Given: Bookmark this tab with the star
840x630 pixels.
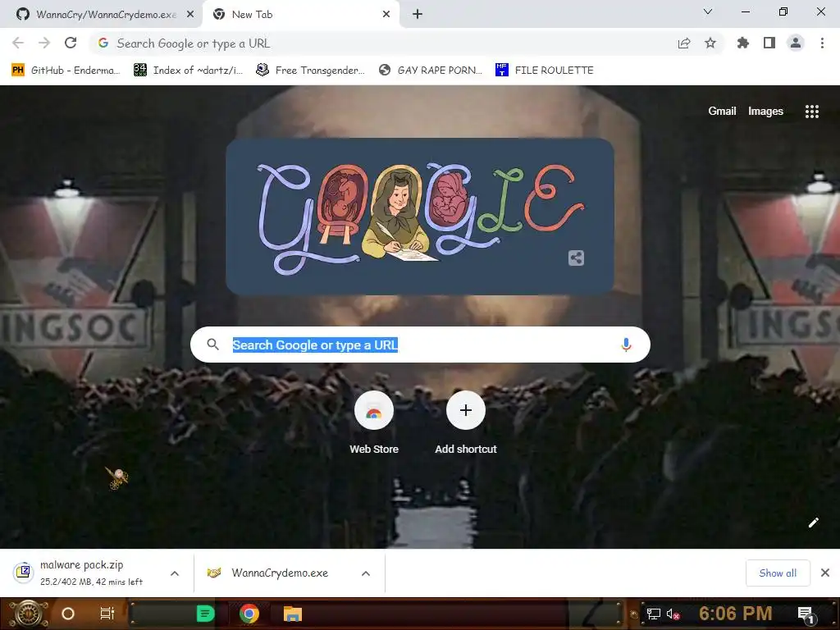Looking at the screenshot, I should coord(710,43).
